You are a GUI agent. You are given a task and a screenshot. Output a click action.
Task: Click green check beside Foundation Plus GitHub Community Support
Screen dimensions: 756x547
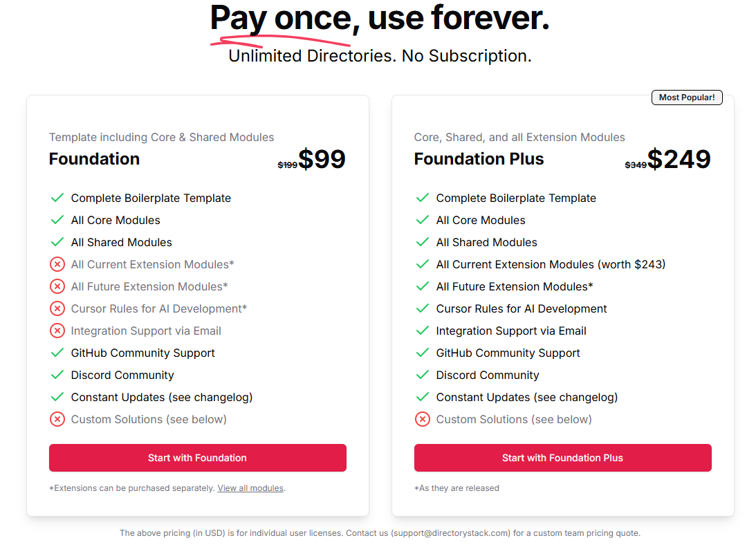pos(422,353)
